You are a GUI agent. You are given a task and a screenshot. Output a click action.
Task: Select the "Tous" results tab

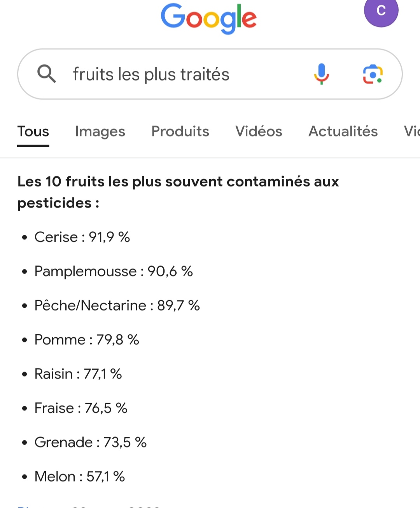33,132
